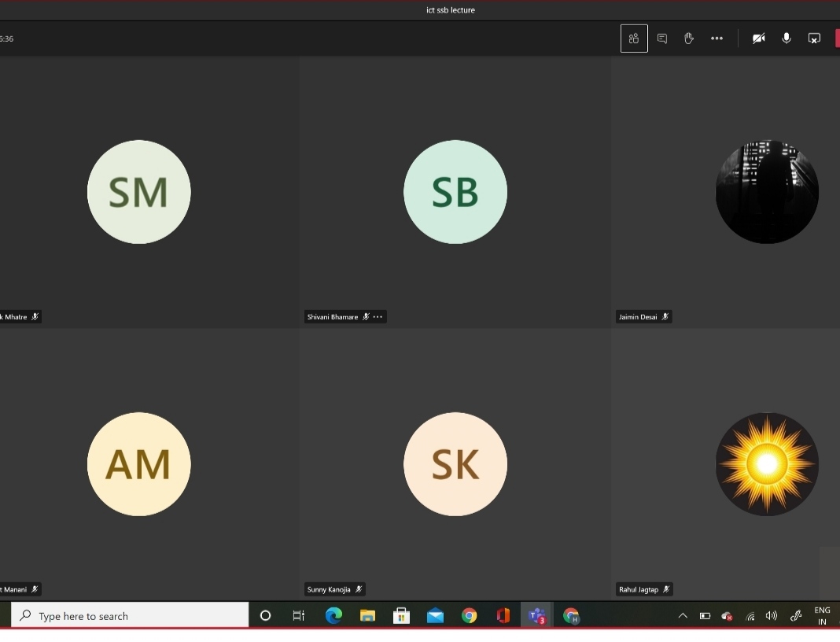This screenshot has width=840, height=642.
Task: Open the meeting chat
Action: tap(662, 39)
